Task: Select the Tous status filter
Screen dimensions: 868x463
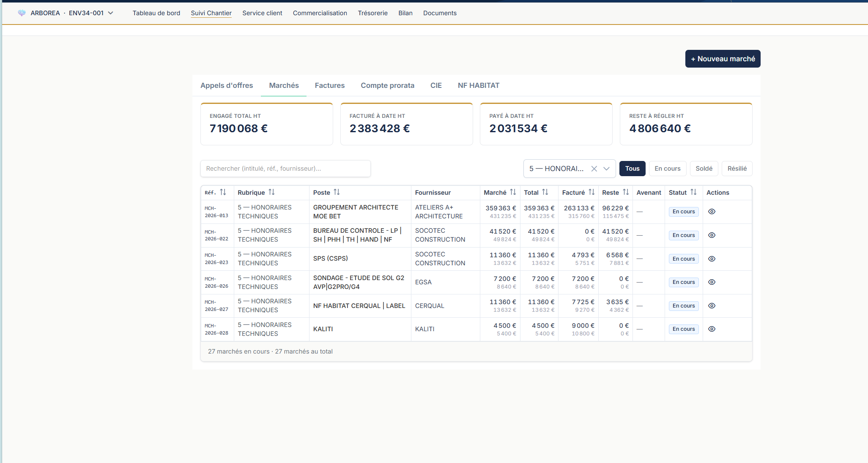Action: pos(633,169)
